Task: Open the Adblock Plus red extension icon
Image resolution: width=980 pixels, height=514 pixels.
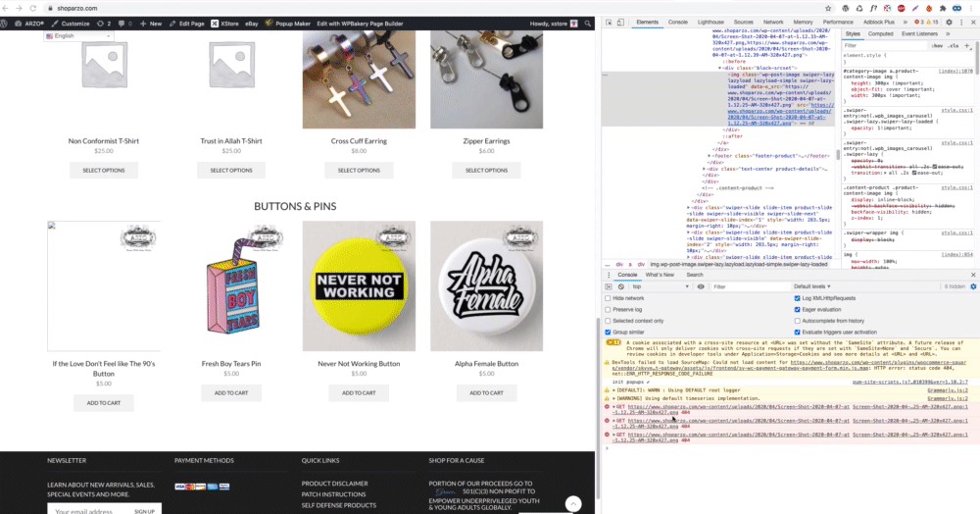Action: point(902,8)
